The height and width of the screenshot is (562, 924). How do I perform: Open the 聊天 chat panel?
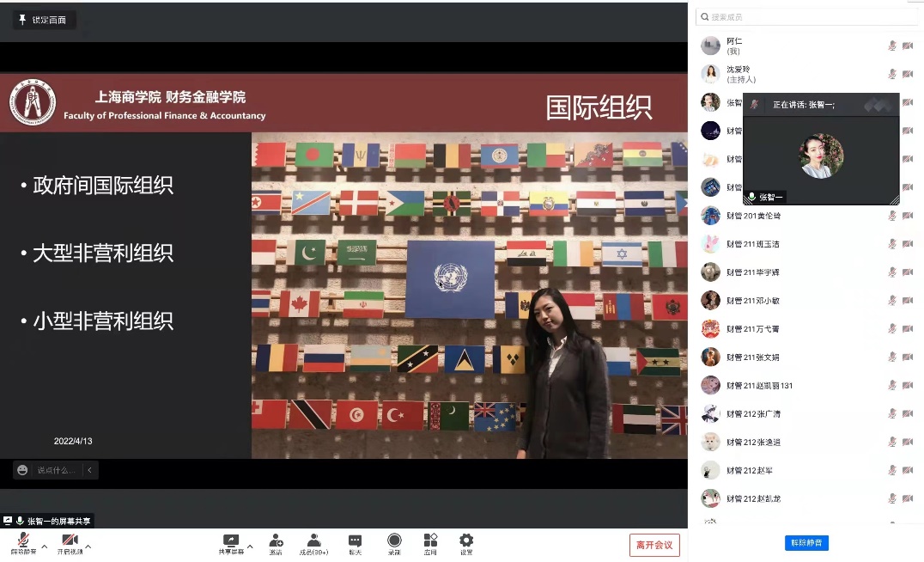(x=354, y=540)
